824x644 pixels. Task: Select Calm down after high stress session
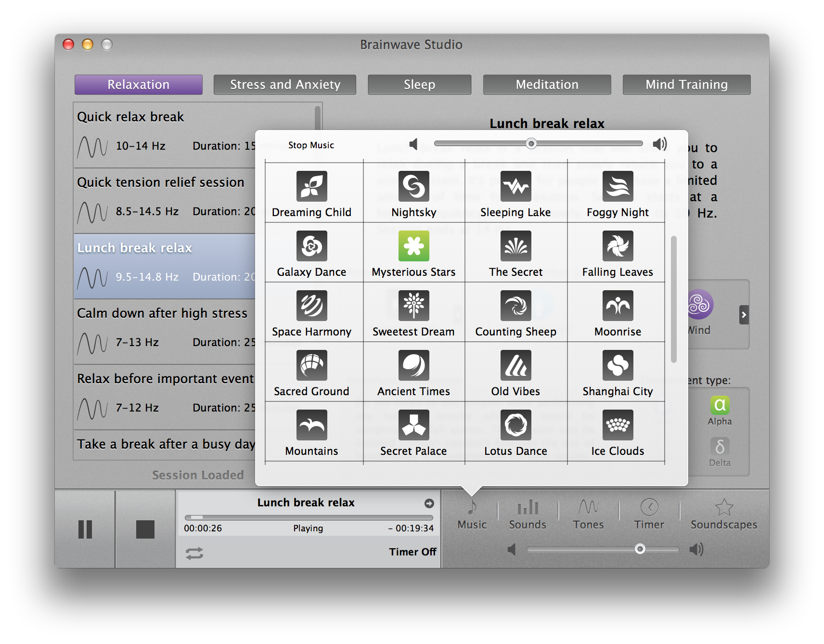point(165,332)
